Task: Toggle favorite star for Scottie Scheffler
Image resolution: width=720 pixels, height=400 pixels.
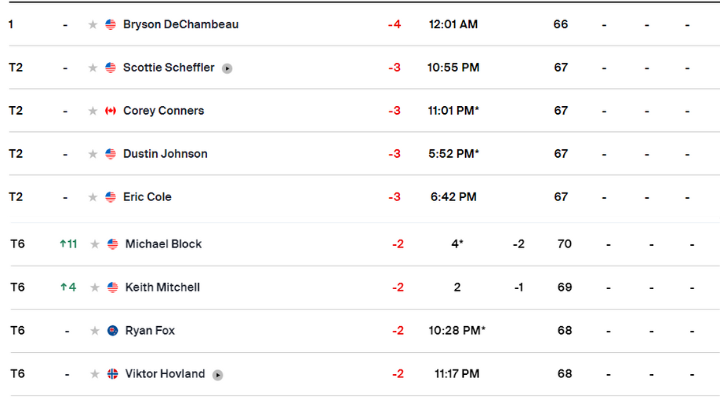Action: tap(93, 68)
